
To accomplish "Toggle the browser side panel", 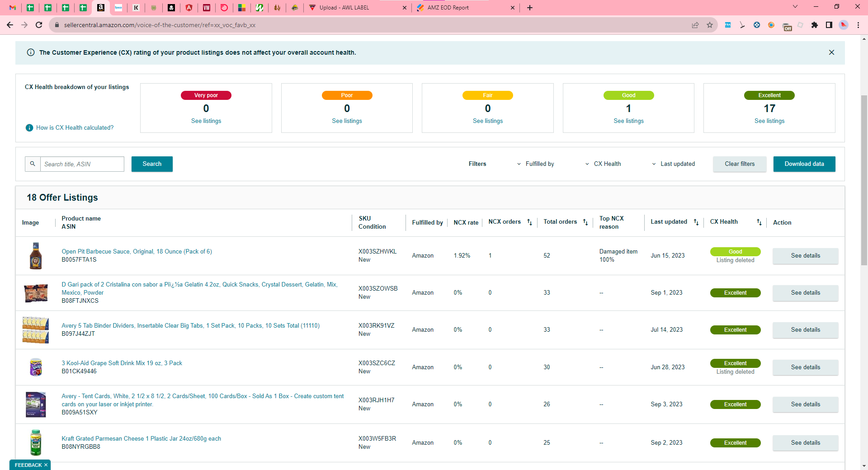I will 829,25.
